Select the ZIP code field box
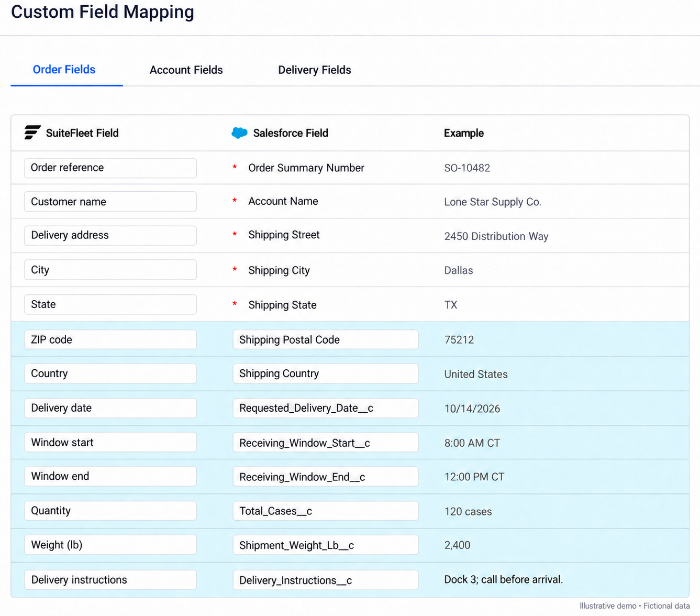This screenshot has width=700, height=616. click(110, 339)
